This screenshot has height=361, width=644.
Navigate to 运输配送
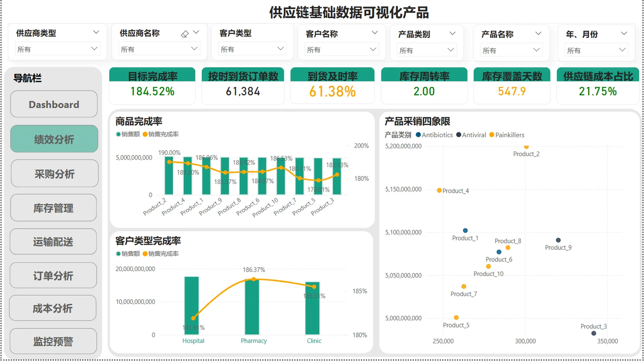click(53, 241)
